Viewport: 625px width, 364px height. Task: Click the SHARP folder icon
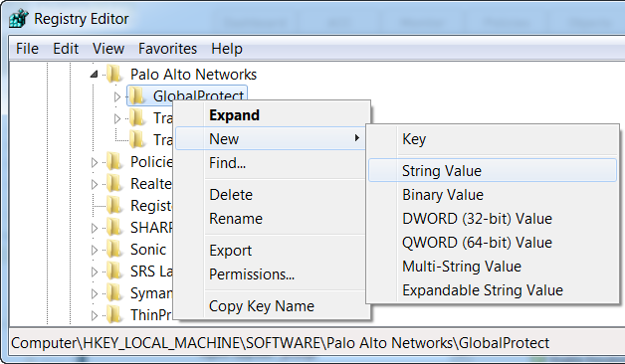click(114, 228)
